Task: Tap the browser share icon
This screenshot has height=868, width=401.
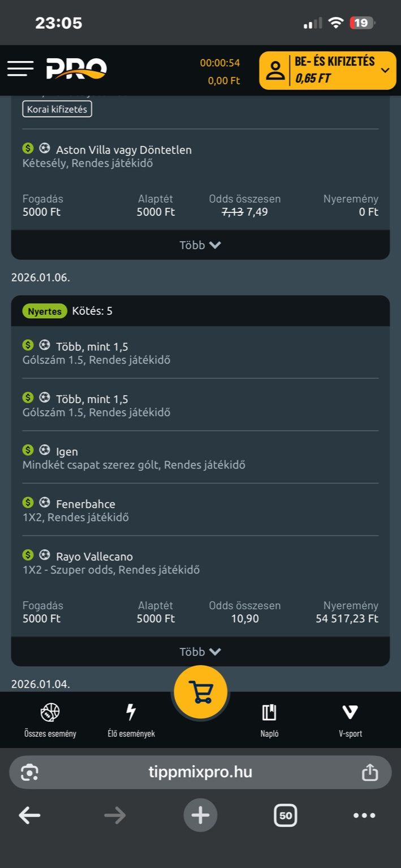Action: (369, 772)
